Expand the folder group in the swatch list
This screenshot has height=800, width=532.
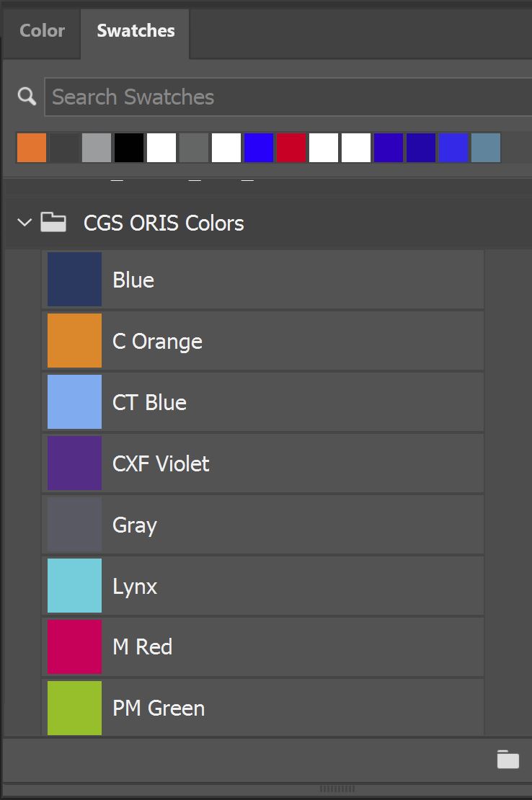pyautogui.click(x=24, y=223)
